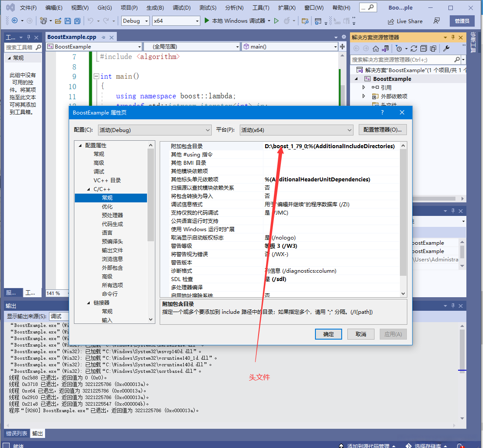Viewport: 483px width, 448px height.
Task: Click the navigate backward arrow icon
Action: pyautogui.click(x=14, y=21)
